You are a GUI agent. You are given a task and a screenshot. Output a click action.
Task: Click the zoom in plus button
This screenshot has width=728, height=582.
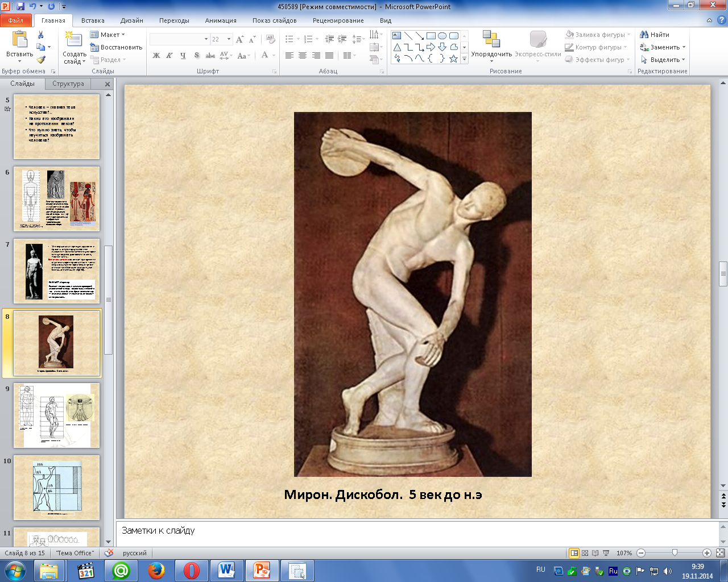[x=706, y=553]
